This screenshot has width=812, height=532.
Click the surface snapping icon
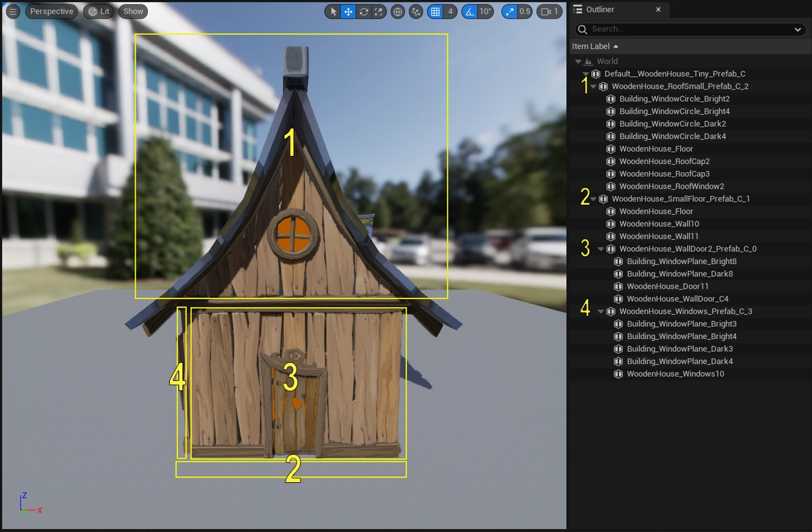point(416,12)
